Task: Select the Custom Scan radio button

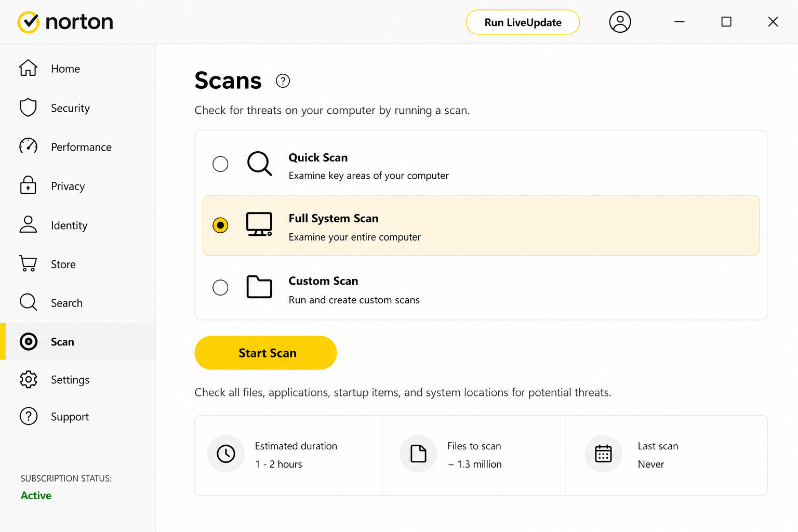Action: 220,287
